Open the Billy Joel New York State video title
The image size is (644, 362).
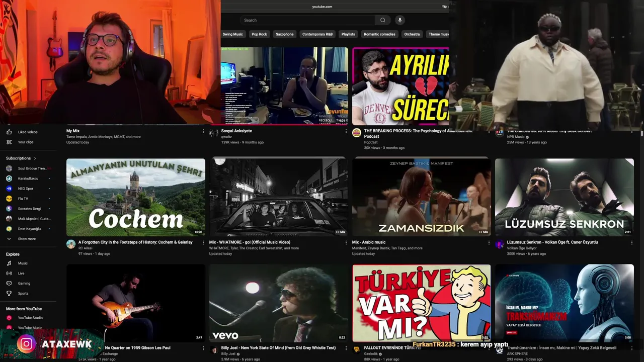click(278, 348)
